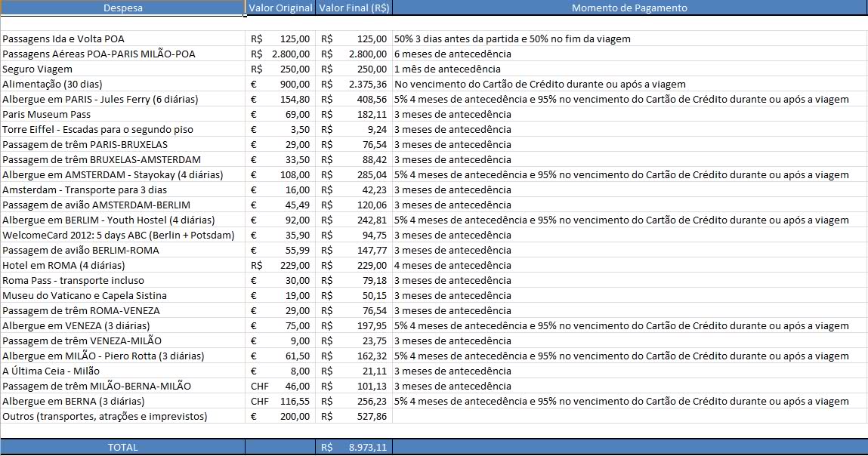
Task: Select 'Hotel em ROMA (4 diárias)' cell
Action: pos(63,265)
